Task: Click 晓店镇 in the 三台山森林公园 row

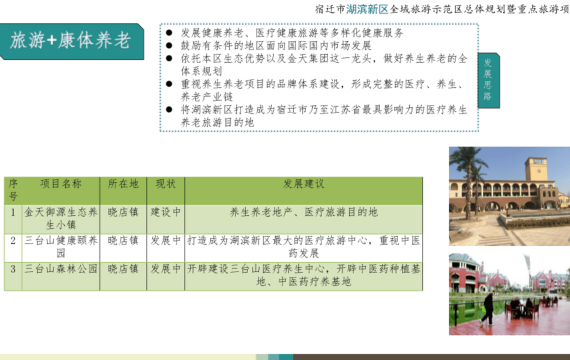Action: tap(123, 276)
